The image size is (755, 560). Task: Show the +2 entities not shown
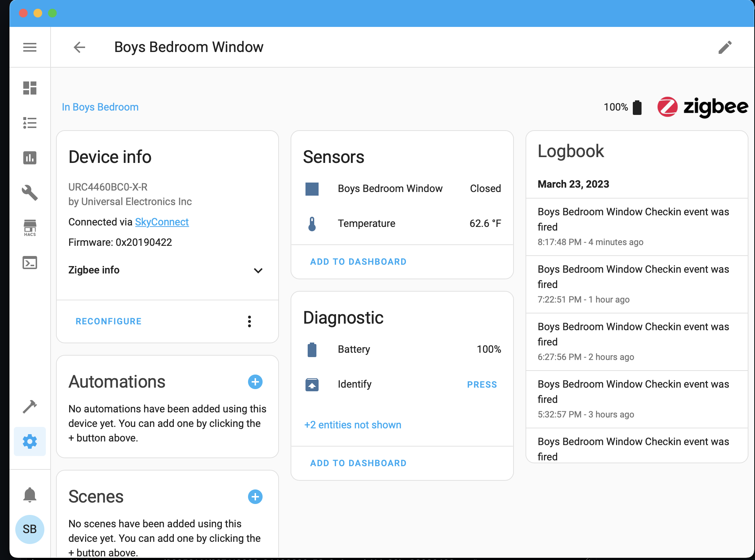coord(353,425)
